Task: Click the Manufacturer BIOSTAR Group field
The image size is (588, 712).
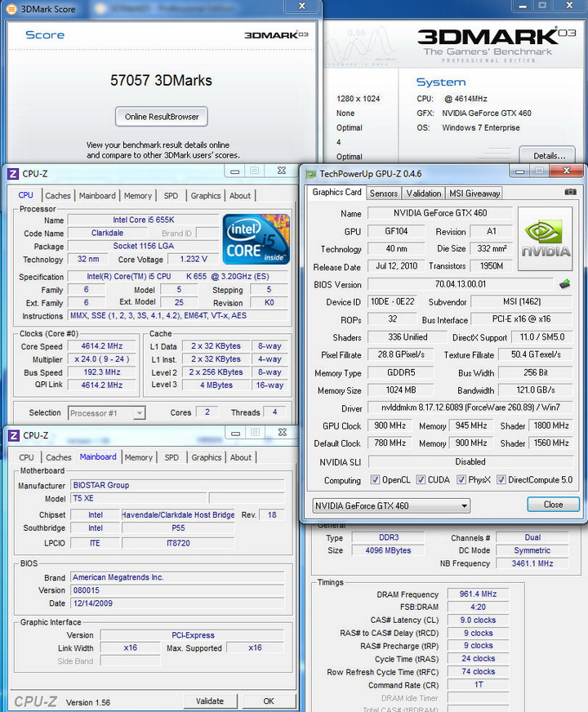Action: (x=177, y=485)
